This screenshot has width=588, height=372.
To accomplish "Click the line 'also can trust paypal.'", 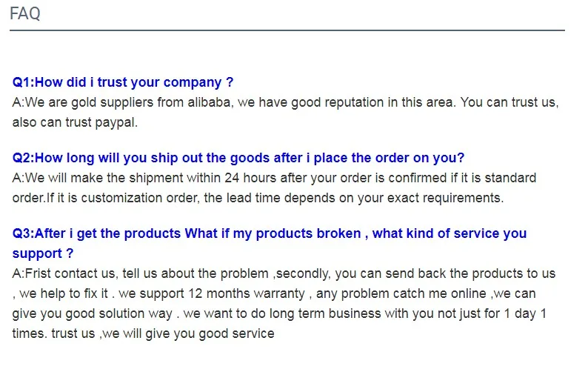I will point(75,122).
